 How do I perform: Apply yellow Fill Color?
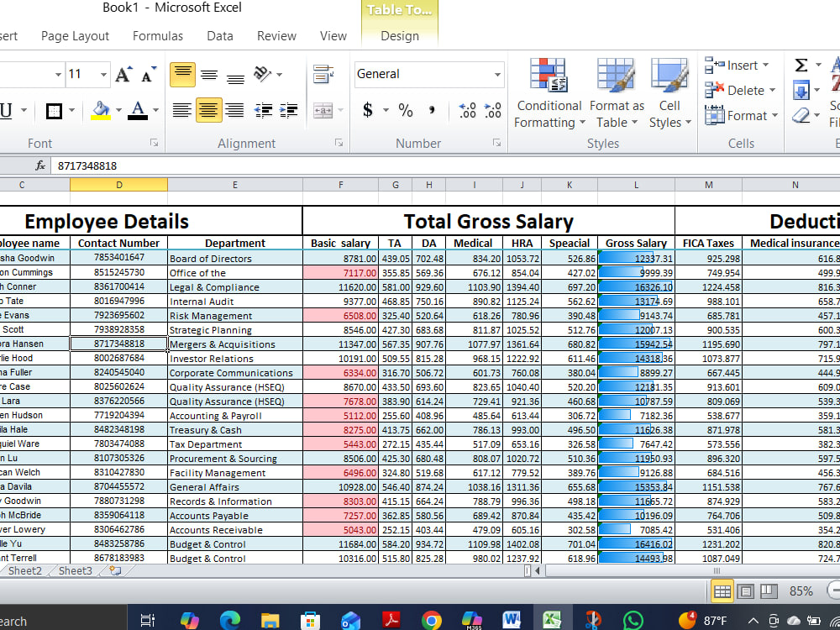100,110
